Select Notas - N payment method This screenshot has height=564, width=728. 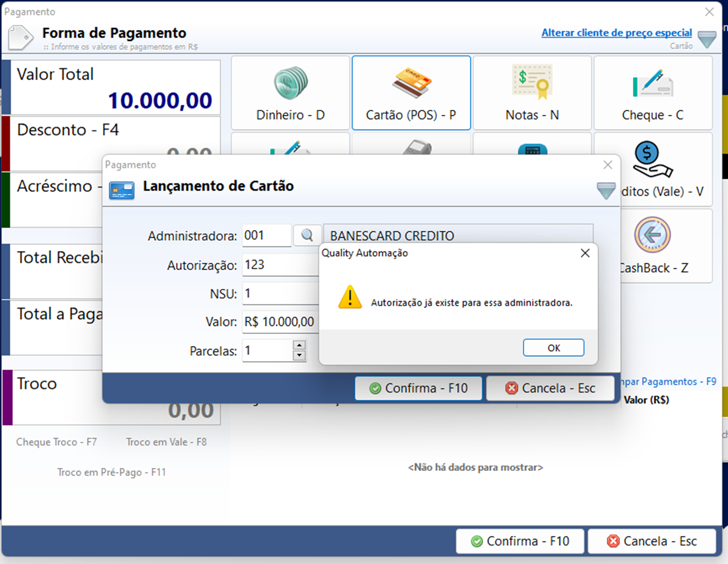tap(532, 93)
